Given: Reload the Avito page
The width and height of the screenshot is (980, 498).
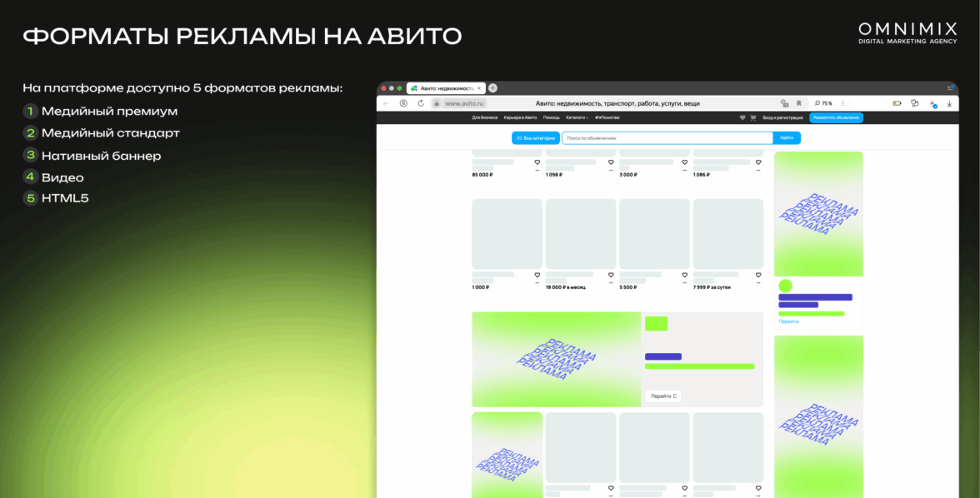Looking at the screenshot, I should click(x=421, y=104).
